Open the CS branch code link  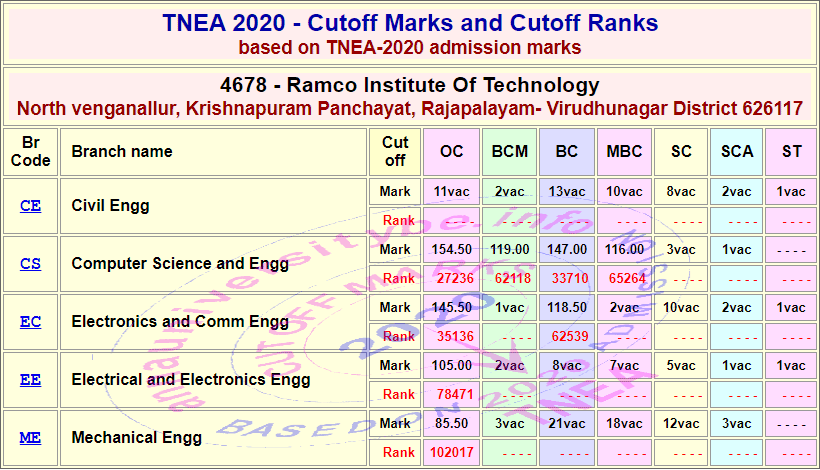[x=30, y=264]
